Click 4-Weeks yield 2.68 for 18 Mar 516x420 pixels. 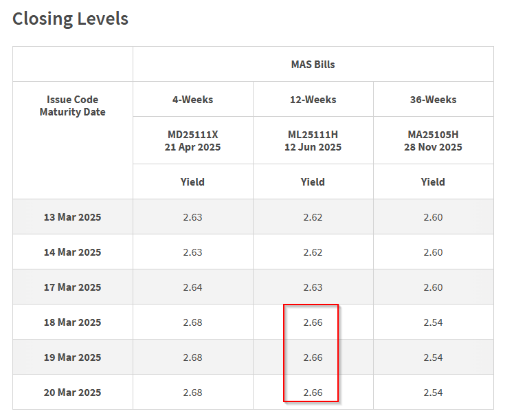pos(193,322)
